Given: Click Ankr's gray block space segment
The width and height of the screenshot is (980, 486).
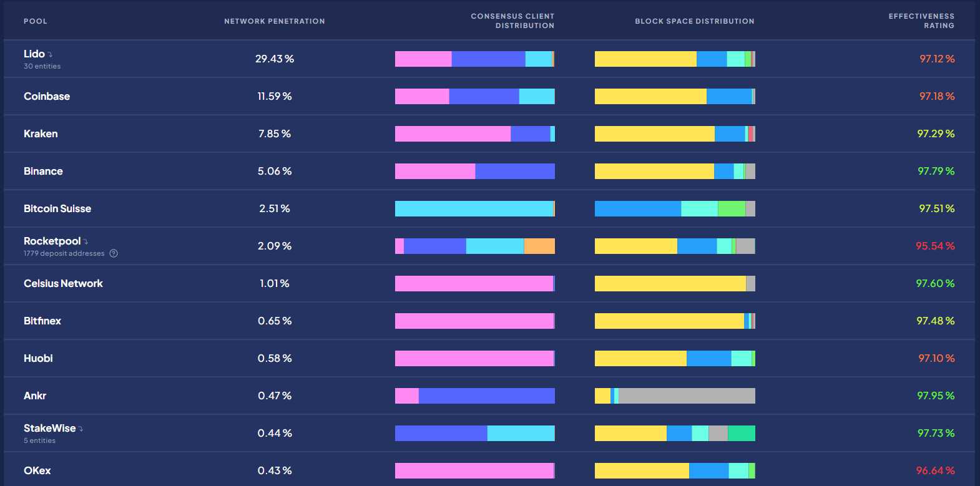Looking at the screenshot, I should pyautogui.click(x=687, y=396).
